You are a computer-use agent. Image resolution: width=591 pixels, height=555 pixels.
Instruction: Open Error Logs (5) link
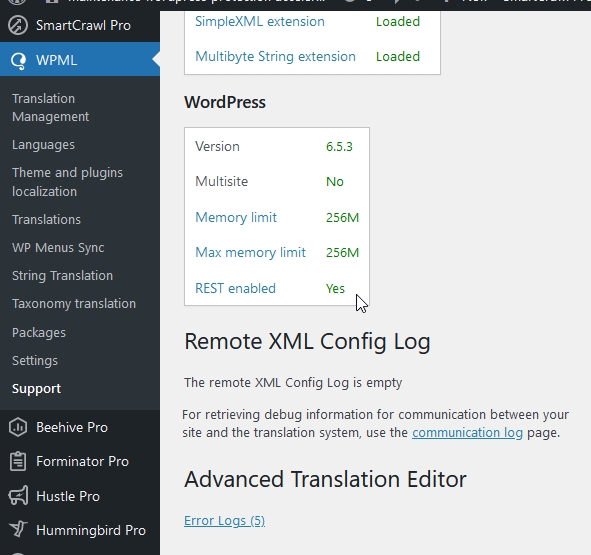[x=225, y=521]
